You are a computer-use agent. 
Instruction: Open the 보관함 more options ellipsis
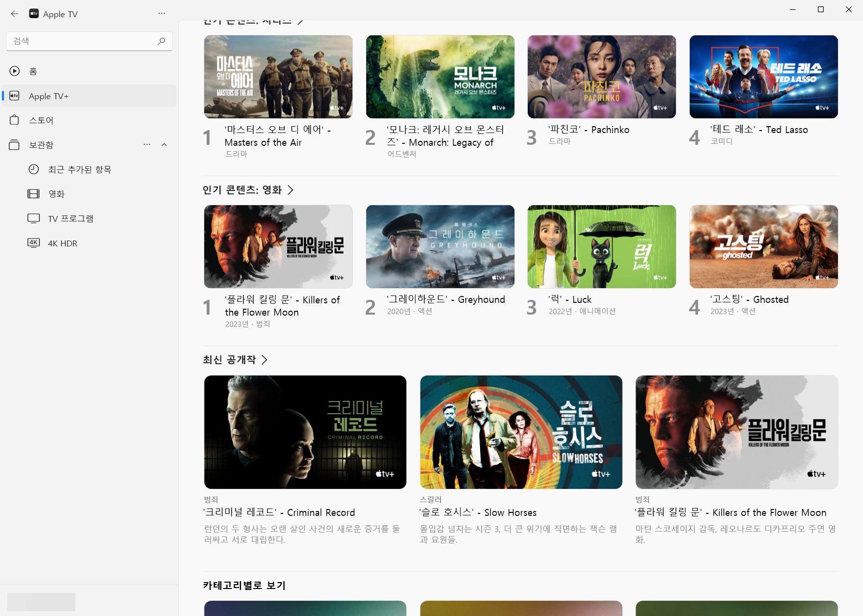[147, 144]
